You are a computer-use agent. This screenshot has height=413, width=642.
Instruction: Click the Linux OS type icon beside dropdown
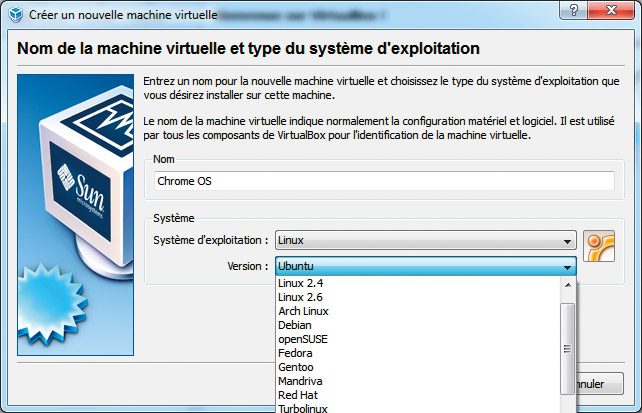point(599,246)
